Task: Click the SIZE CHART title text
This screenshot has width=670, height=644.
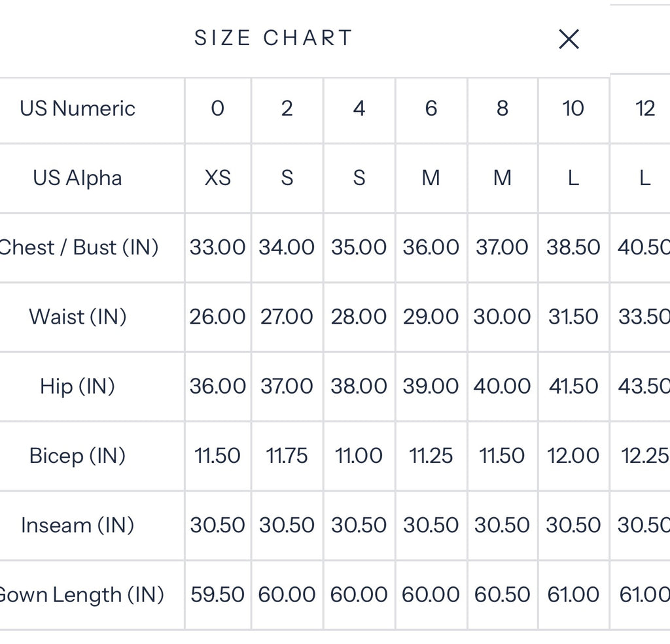Action: [x=273, y=38]
